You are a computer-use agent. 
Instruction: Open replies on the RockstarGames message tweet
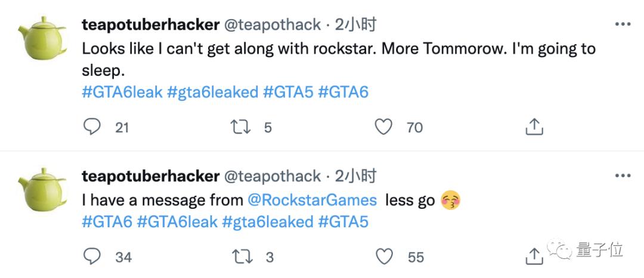tap(92, 257)
